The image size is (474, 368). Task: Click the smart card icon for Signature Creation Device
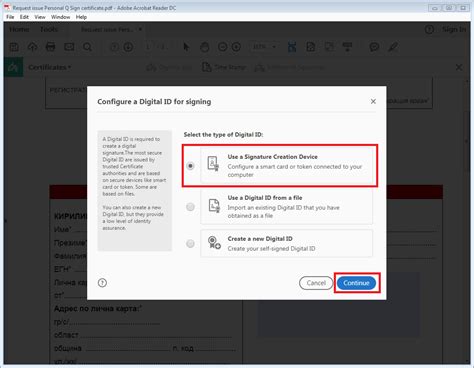[213, 163]
